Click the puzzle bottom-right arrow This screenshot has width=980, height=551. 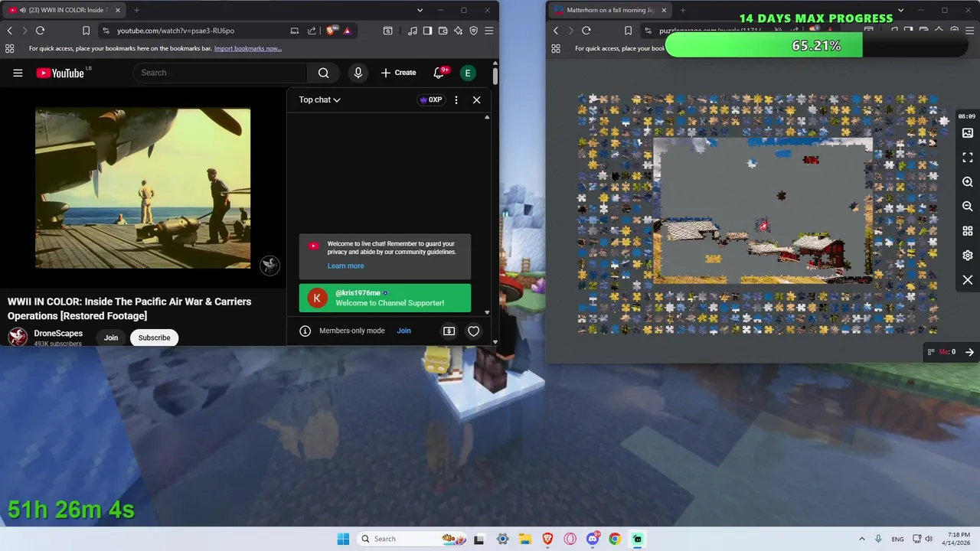point(969,352)
